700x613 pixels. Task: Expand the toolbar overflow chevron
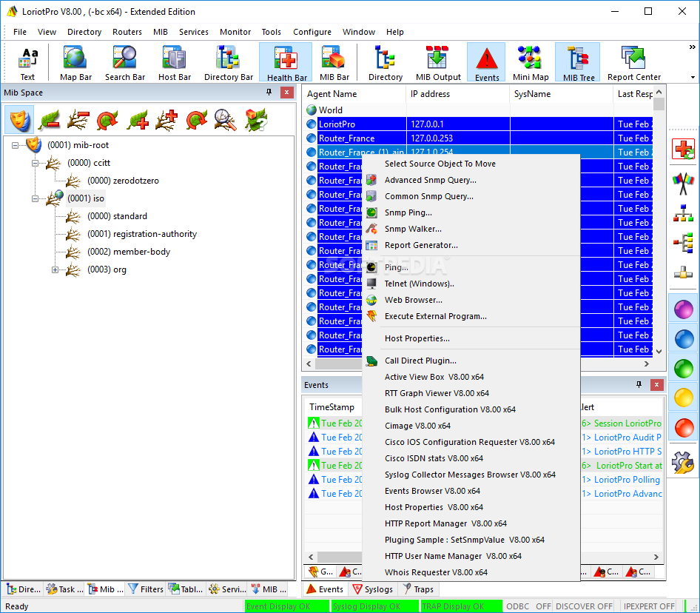[692, 47]
